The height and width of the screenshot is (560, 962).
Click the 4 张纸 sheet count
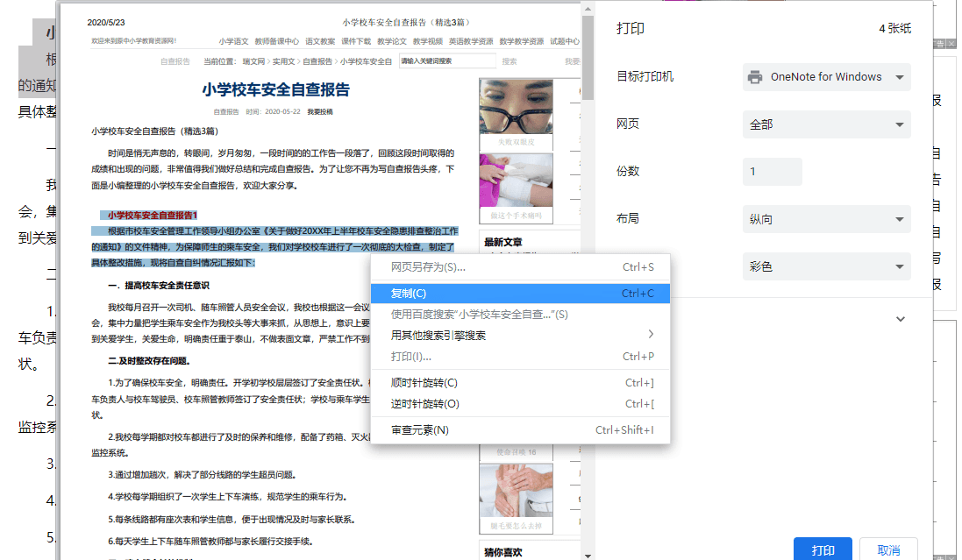895,28
